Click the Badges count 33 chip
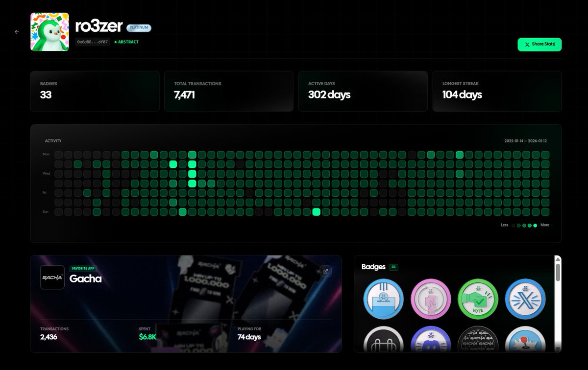This screenshot has width=588, height=370. pyautogui.click(x=393, y=267)
